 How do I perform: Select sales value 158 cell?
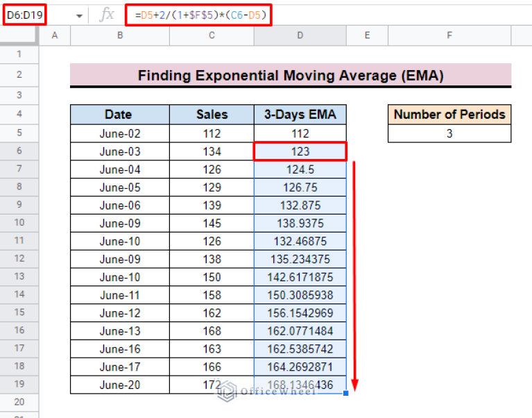point(212,295)
